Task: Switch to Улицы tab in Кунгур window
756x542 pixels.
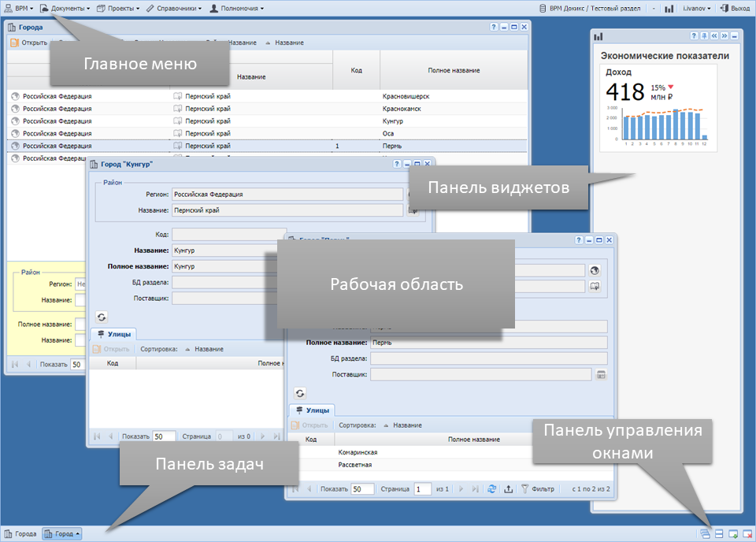Action: click(113, 334)
